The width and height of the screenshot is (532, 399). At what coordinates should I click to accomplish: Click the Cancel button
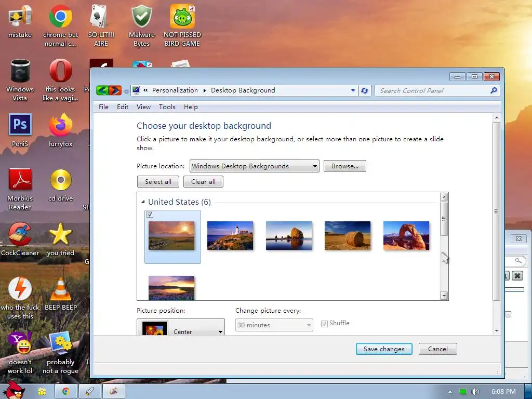coord(437,349)
